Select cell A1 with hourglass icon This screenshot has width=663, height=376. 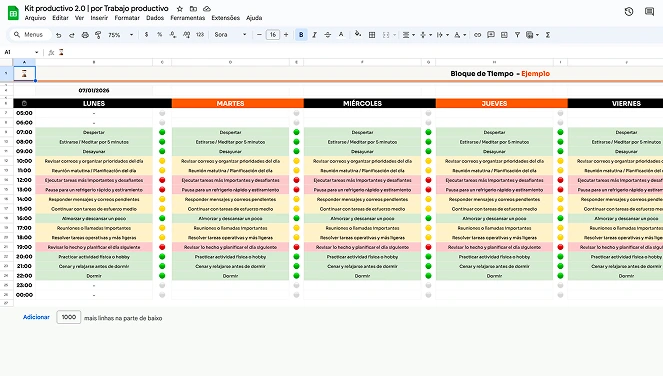pos(24,74)
